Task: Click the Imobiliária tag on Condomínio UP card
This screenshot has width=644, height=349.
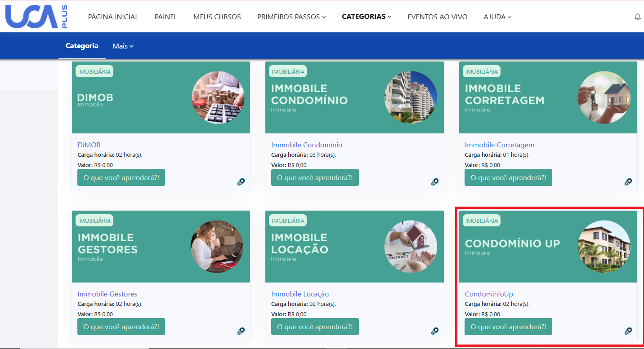Action: pyautogui.click(x=482, y=221)
